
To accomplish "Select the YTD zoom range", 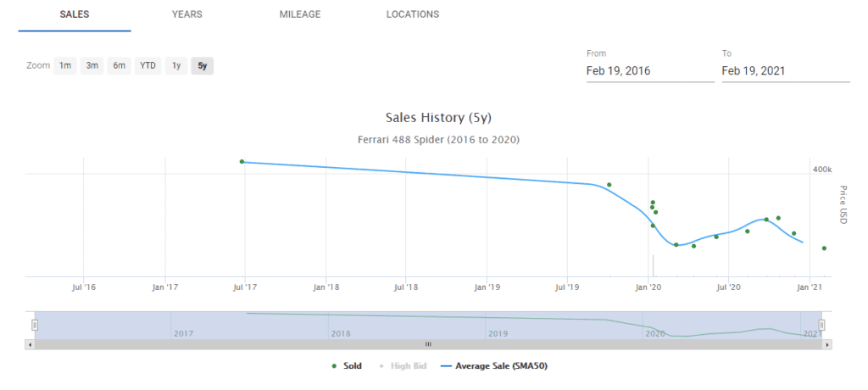I will [147, 66].
